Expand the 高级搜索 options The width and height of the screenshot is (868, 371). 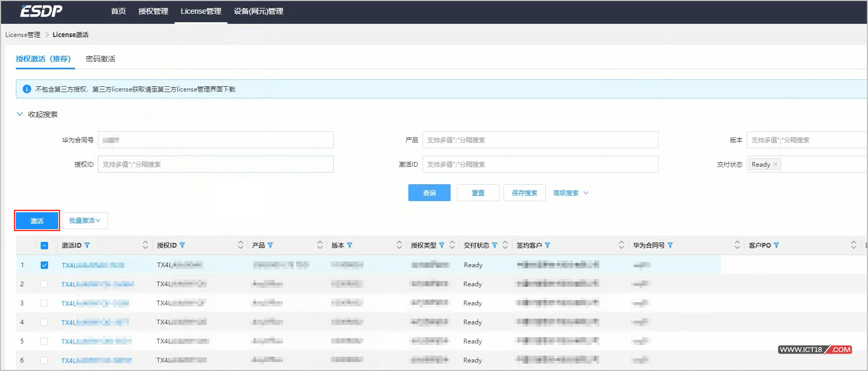click(x=570, y=193)
